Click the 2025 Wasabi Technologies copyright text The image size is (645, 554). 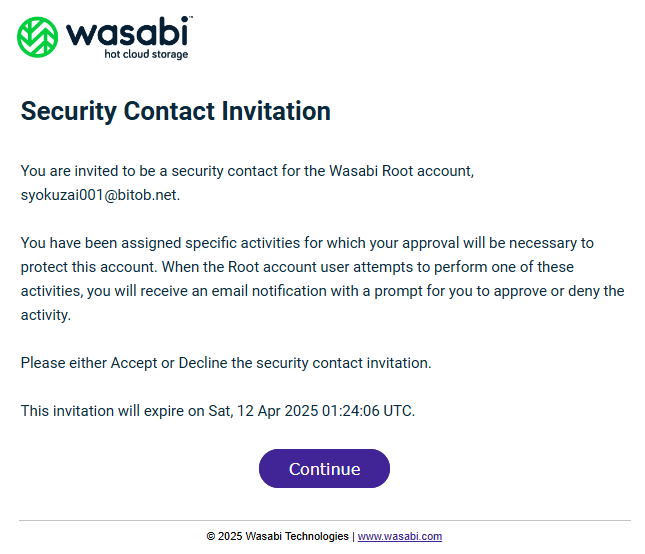point(283,536)
